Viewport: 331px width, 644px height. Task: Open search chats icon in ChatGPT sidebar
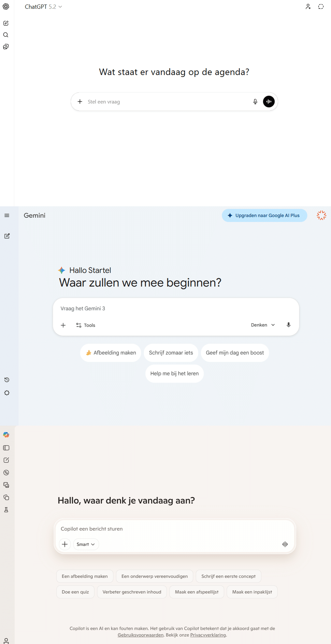6,35
